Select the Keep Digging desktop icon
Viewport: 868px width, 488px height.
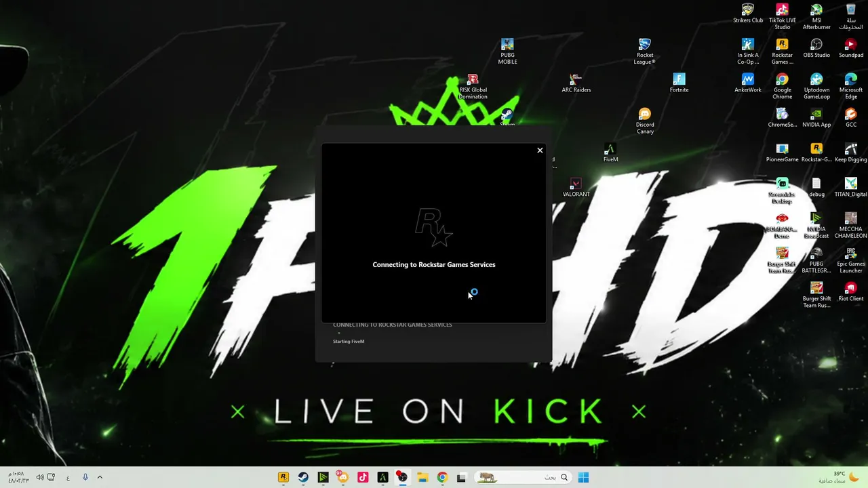(x=851, y=152)
